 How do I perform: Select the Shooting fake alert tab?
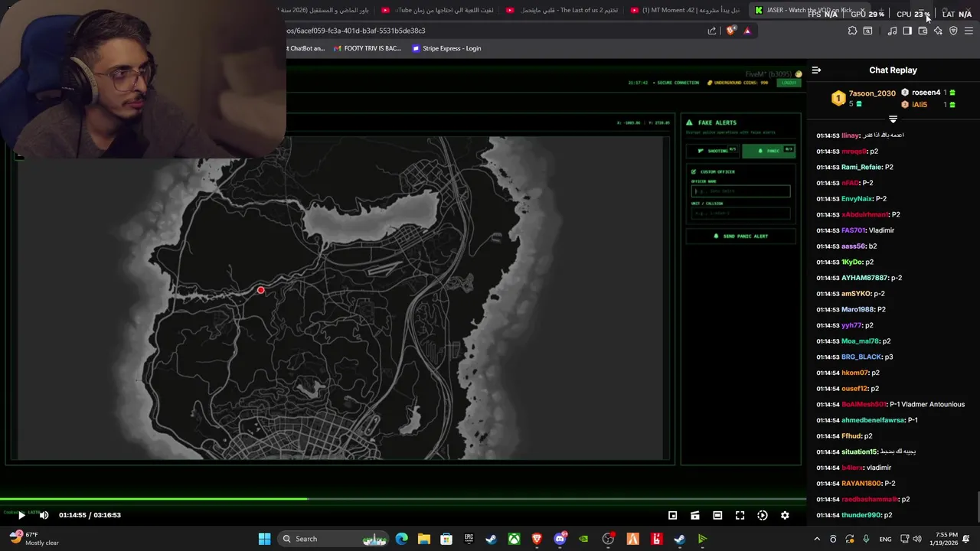(x=712, y=151)
